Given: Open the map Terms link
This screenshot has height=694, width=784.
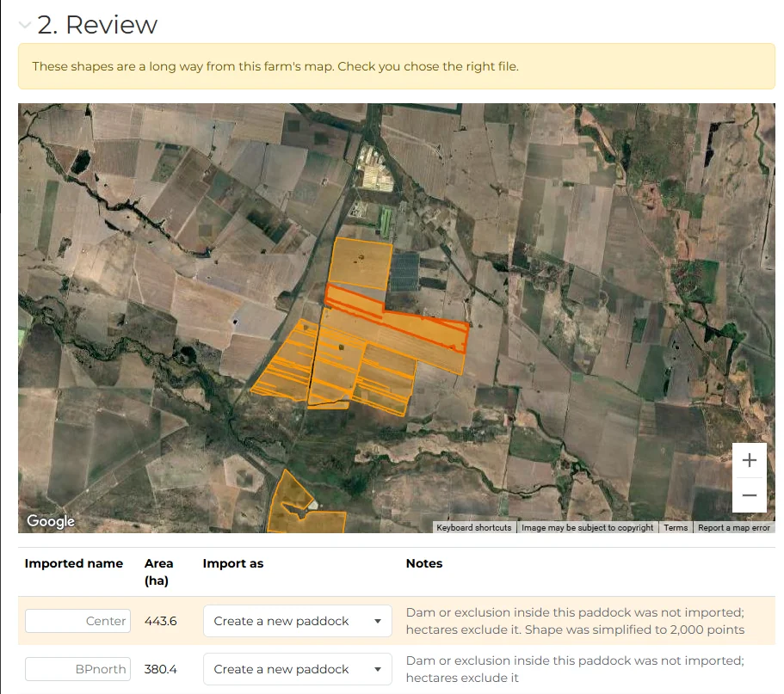Looking at the screenshot, I should [x=676, y=528].
